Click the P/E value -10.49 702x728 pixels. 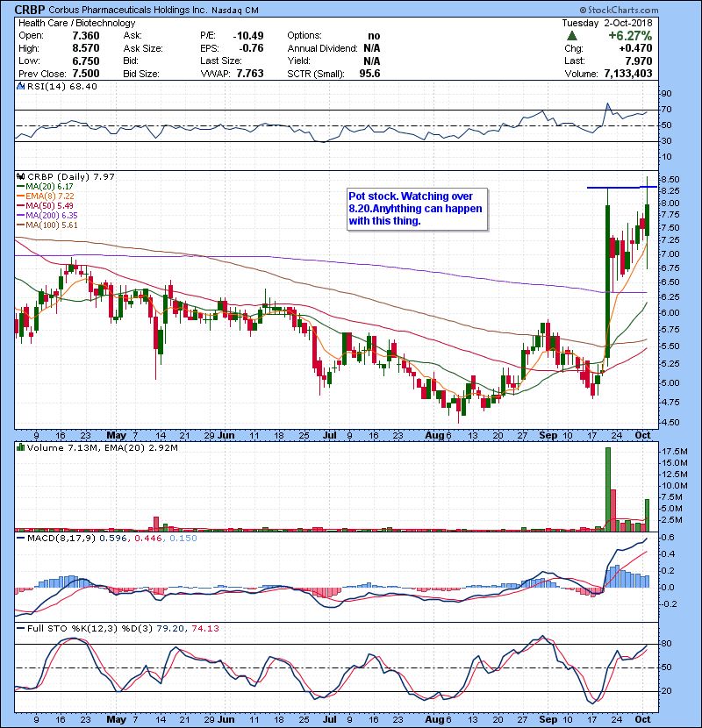click(x=248, y=36)
